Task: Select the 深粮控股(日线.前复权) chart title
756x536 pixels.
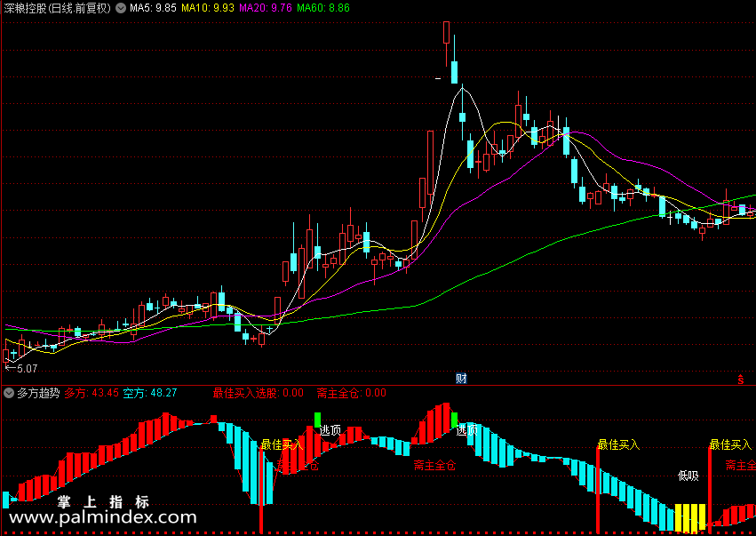Action: (x=58, y=8)
